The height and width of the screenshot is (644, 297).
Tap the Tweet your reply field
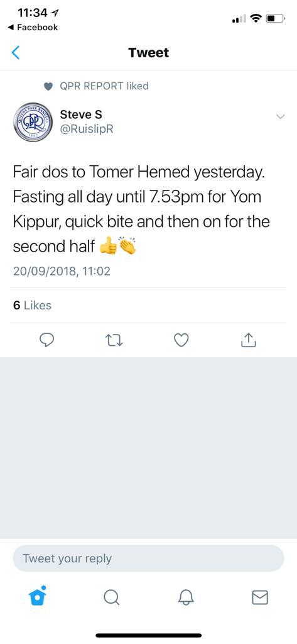pos(148,558)
